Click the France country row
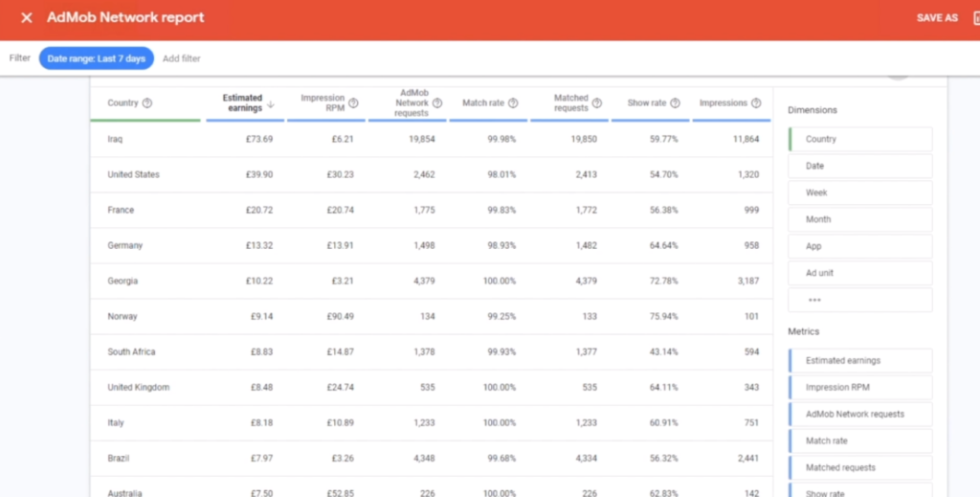The image size is (980, 497). point(432,210)
